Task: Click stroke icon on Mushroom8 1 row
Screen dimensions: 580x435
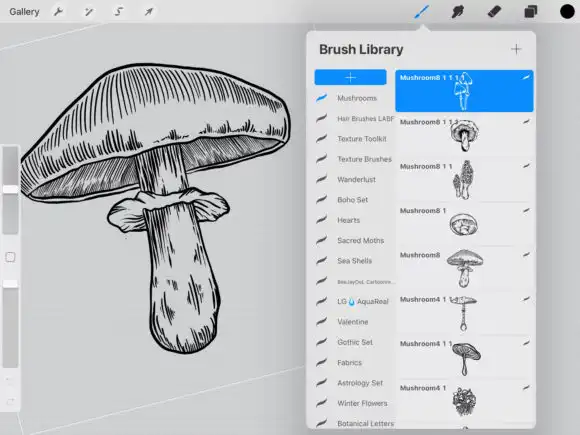Action: (526, 210)
